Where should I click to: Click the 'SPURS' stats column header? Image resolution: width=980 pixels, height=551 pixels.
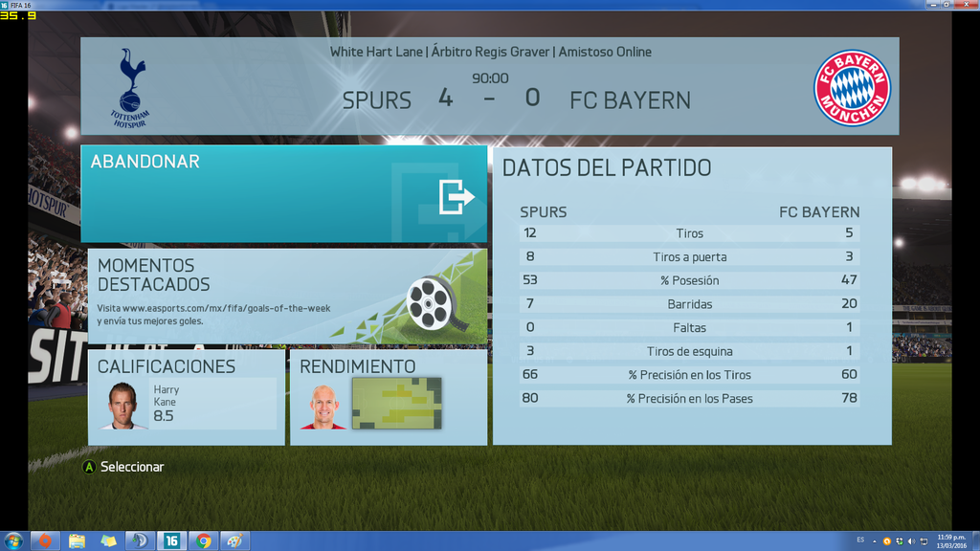click(544, 212)
